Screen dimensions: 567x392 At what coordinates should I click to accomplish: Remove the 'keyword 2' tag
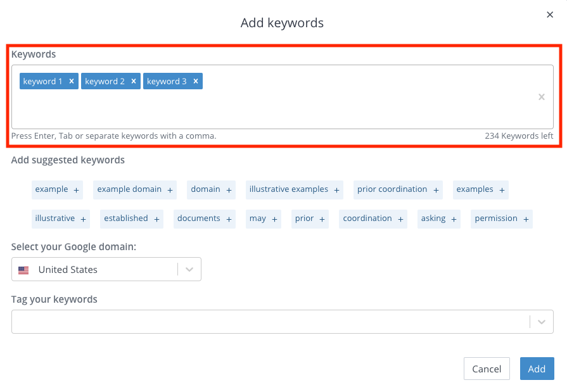134,81
